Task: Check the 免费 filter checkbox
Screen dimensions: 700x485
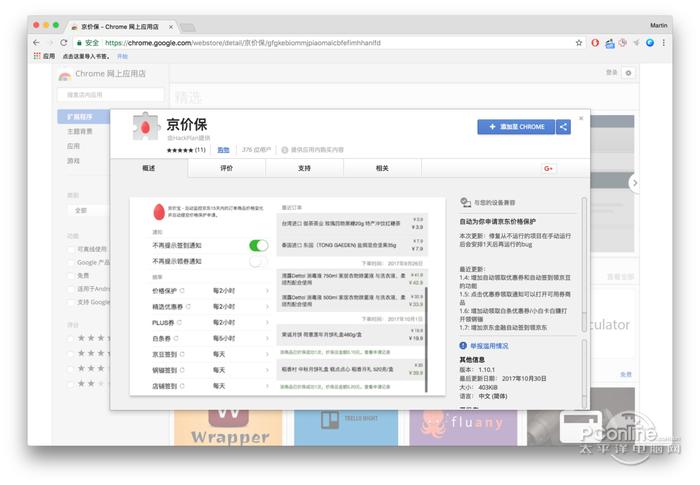Action: 71,276
